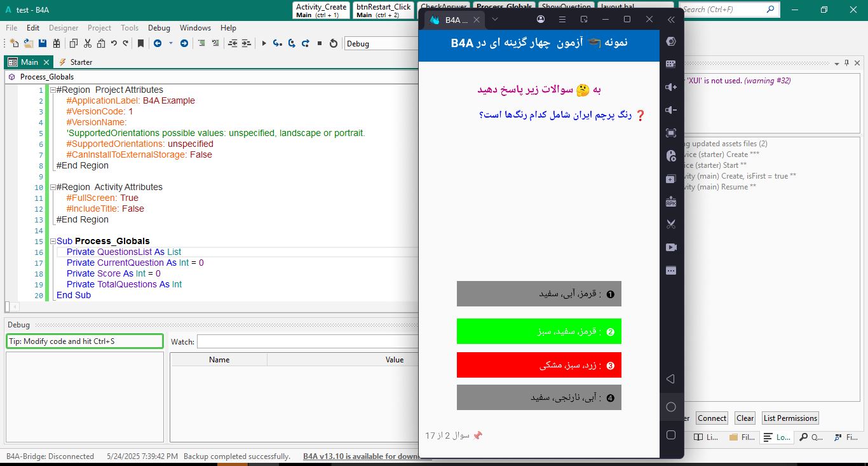
Task: Collapse the Project Attributes region
Action: pyautogui.click(x=53, y=90)
